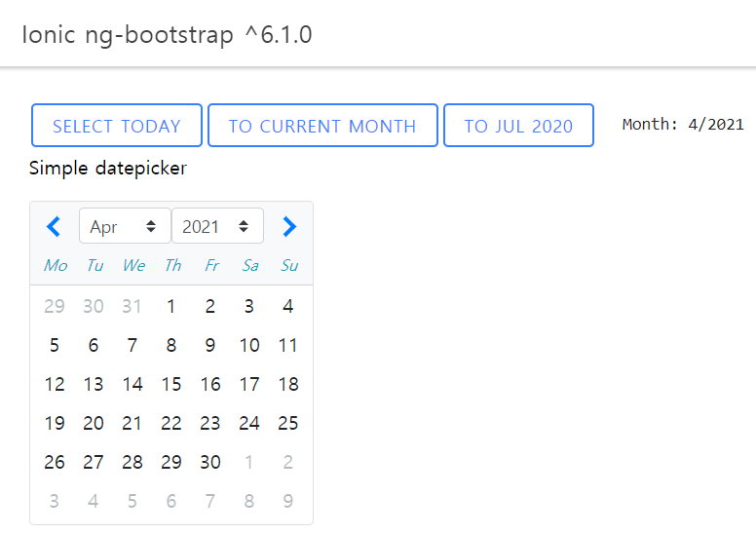Pick April 15 in the datepicker

click(170, 384)
